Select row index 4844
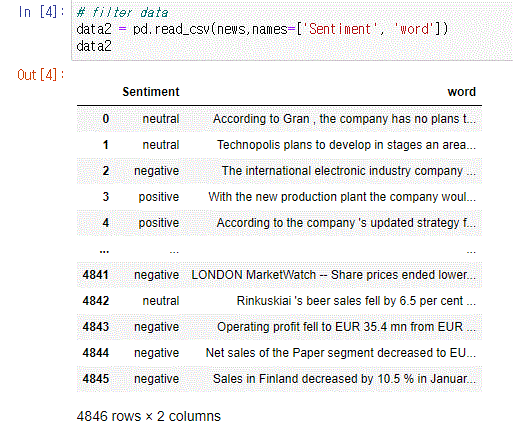Screen dimensions: 513x443 (x=96, y=353)
